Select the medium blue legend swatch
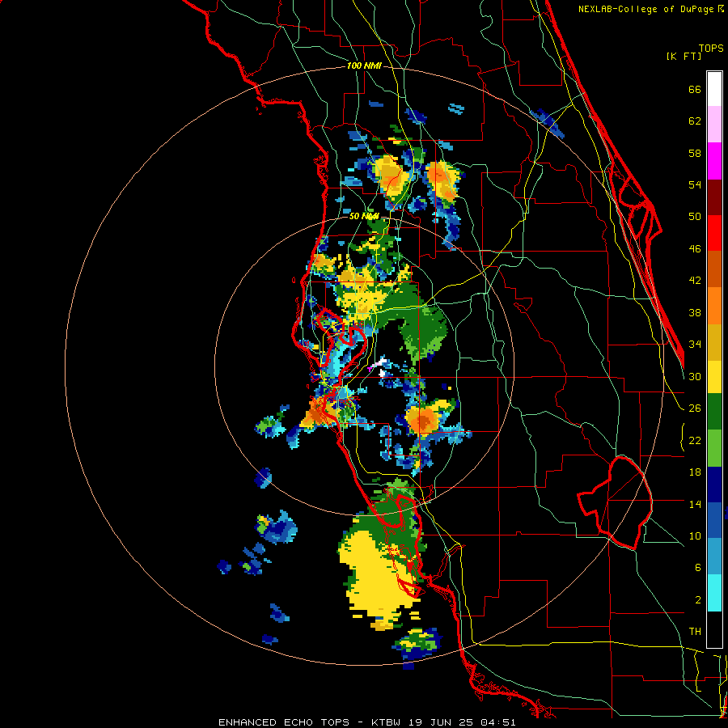728x728 pixels. pyautogui.click(x=714, y=521)
